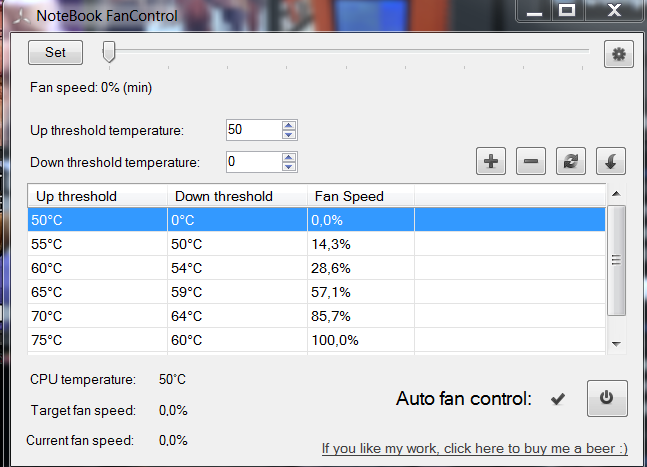This screenshot has width=647, height=467.
Task: Select the row with 85,7% fan speed
Action: coord(316,316)
